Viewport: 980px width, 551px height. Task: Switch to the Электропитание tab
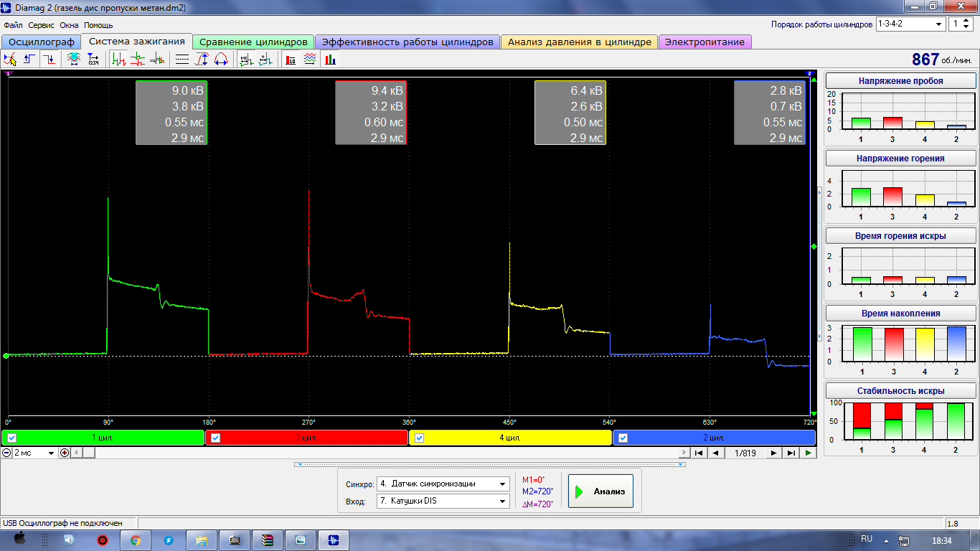click(705, 42)
